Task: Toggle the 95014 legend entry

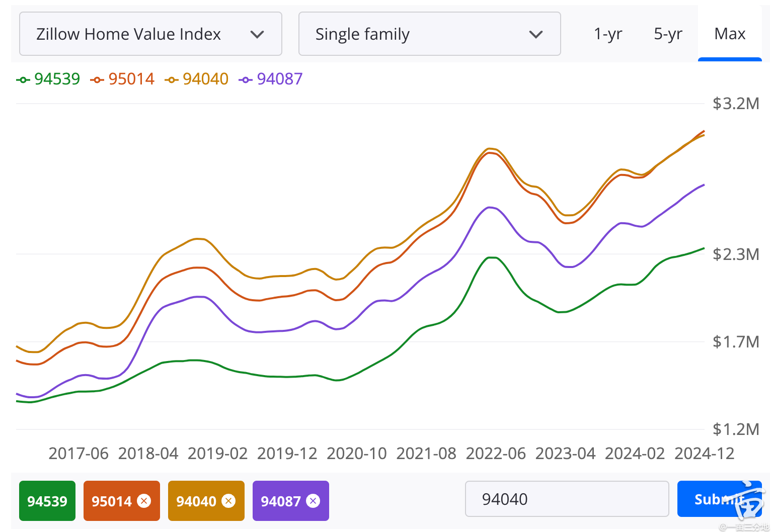Action: coord(122,79)
